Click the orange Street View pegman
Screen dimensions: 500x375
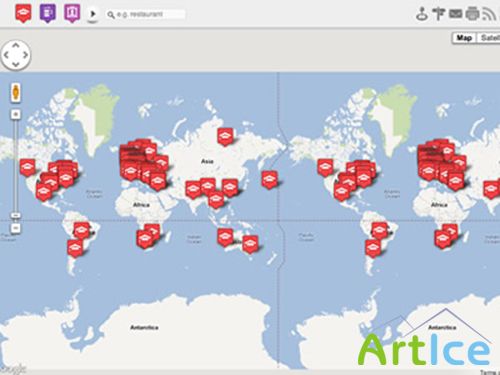coord(16,92)
